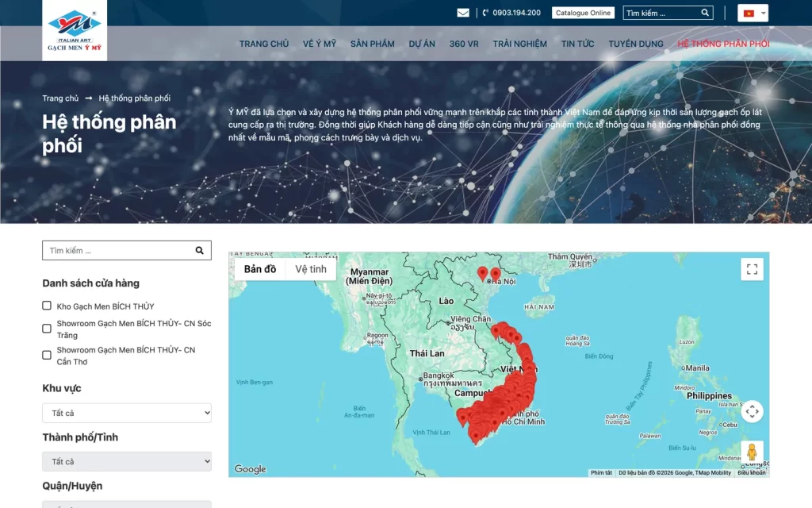Click the red map pin directly above Hà Nội label
The height and width of the screenshot is (508, 812).
pyautogui.click(x=496, y=274)
